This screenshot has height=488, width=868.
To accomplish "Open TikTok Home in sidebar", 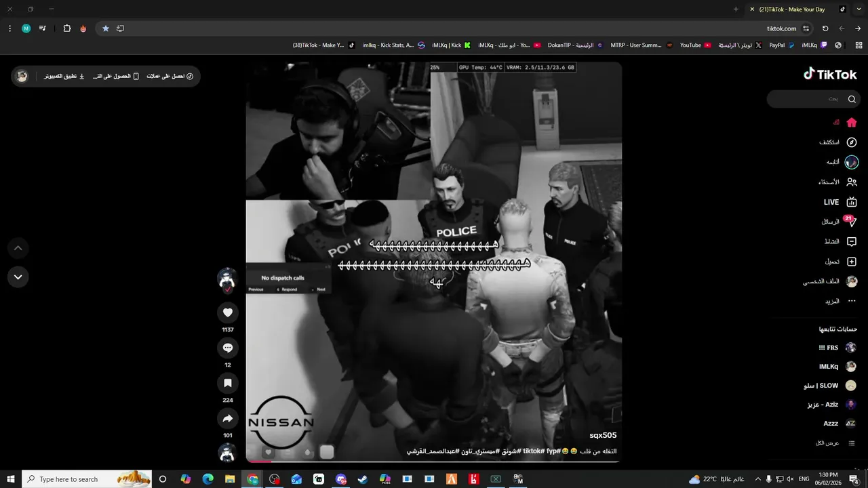I will 846,123.
